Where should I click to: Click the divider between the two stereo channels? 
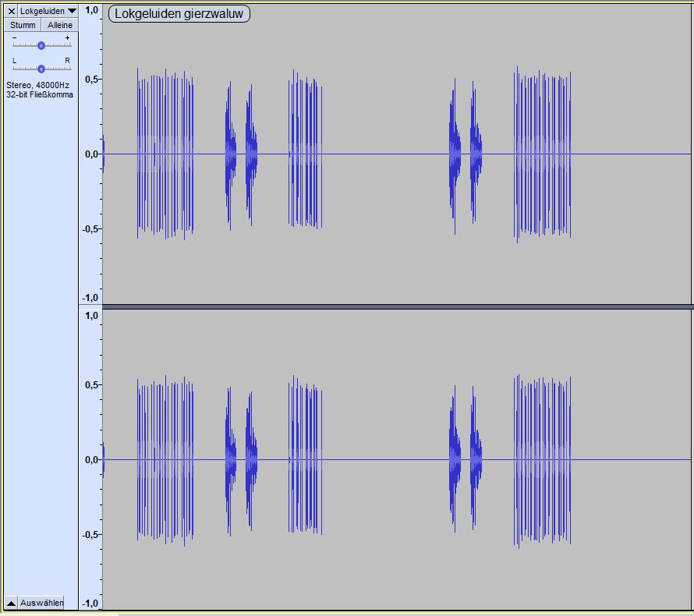(x=398, y=306)
